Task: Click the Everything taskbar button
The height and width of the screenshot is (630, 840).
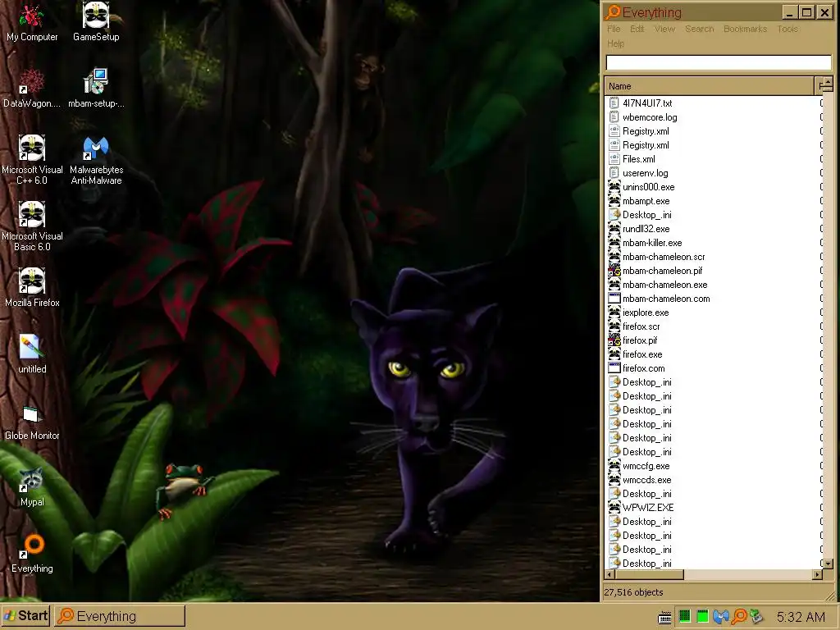Action: [x=120, y=616]
